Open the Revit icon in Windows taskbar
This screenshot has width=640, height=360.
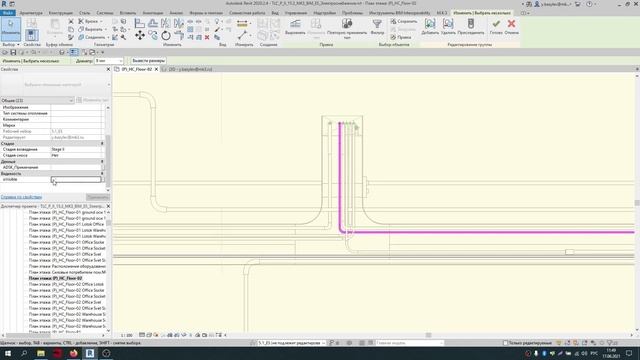[90, 353]
